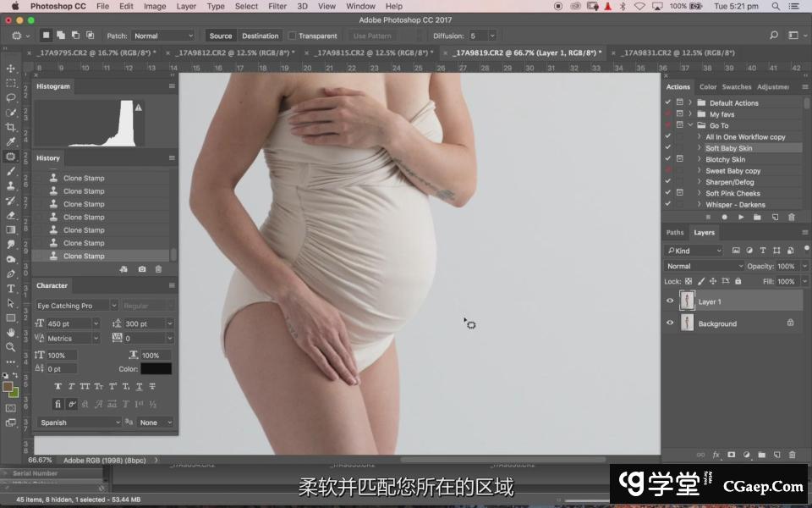Hide Layer 1 using its eye icon
Viewport: 812px width, 508px height.
[671, 301]
